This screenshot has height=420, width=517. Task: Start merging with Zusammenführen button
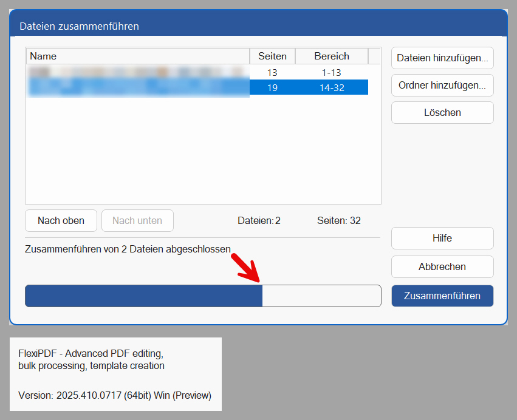coord(442,296)
